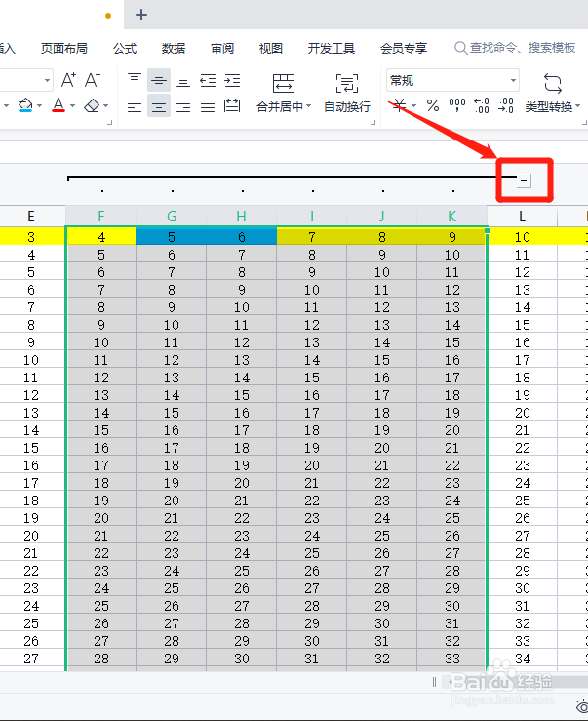588x721 pixels.
Task: Open a new document tab with plus
Action: [141, 15]
